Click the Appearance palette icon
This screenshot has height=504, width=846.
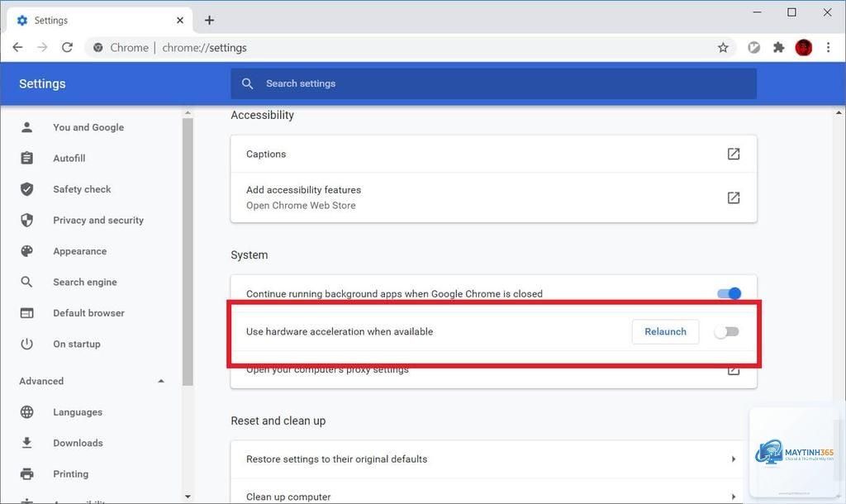(26, 251)
